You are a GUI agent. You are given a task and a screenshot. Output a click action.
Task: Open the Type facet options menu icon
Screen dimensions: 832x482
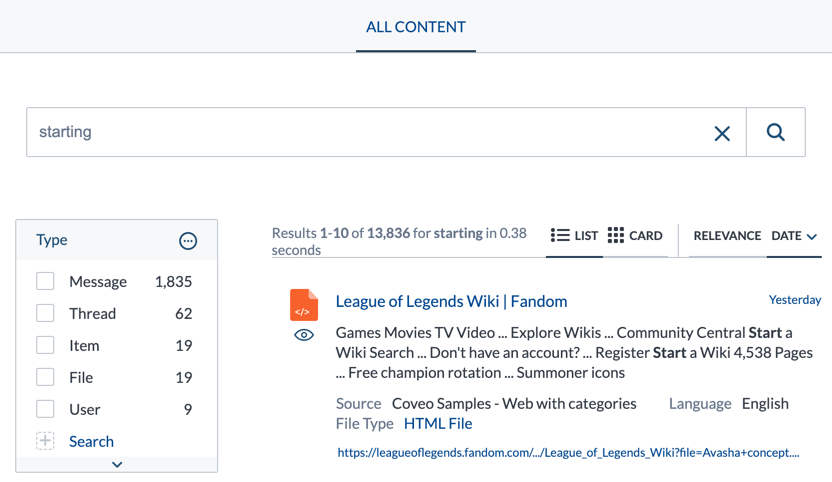click(188, 241)
